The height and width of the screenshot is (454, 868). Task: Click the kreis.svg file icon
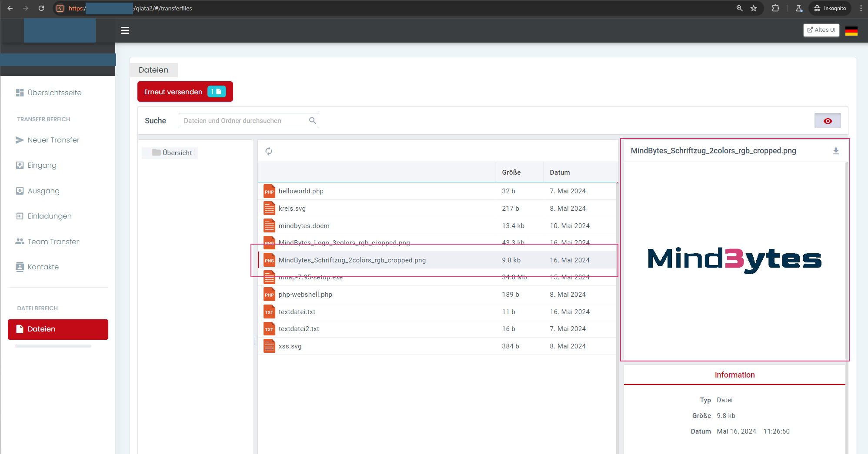[270, 209]
